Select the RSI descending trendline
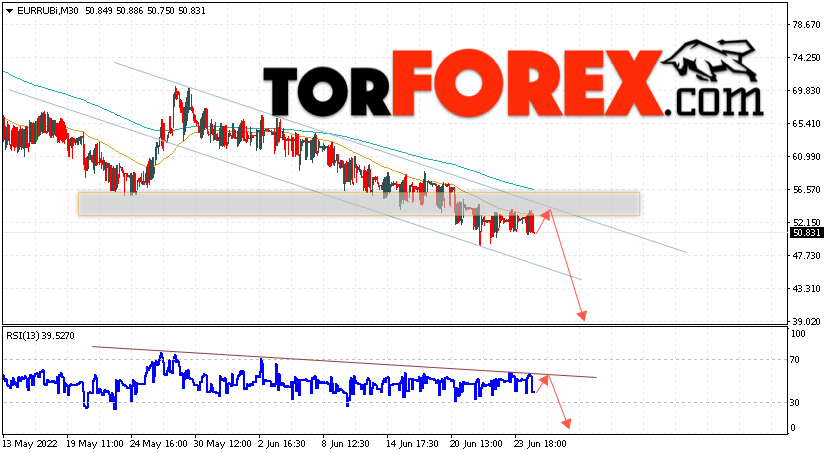828x455 pixels. coord(344,362)
